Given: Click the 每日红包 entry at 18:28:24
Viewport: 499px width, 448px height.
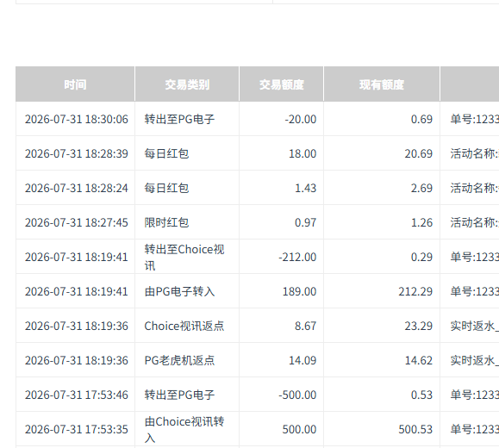Looking at the screenshot, I should click(166, 188).
